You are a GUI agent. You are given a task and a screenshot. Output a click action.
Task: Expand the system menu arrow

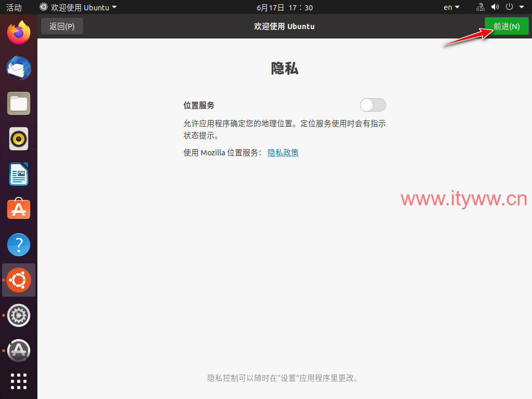point(522,7)
